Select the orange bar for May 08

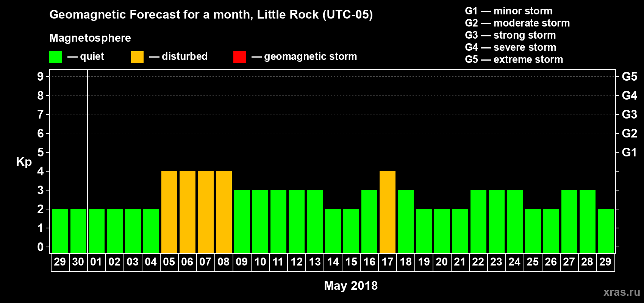(x=224, y=212)
